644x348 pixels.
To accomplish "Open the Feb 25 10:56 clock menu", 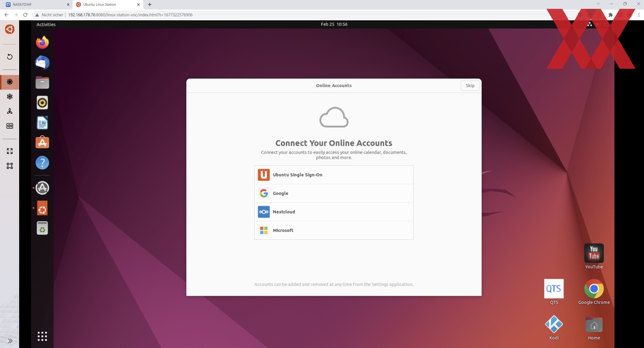I will point(334,24).
